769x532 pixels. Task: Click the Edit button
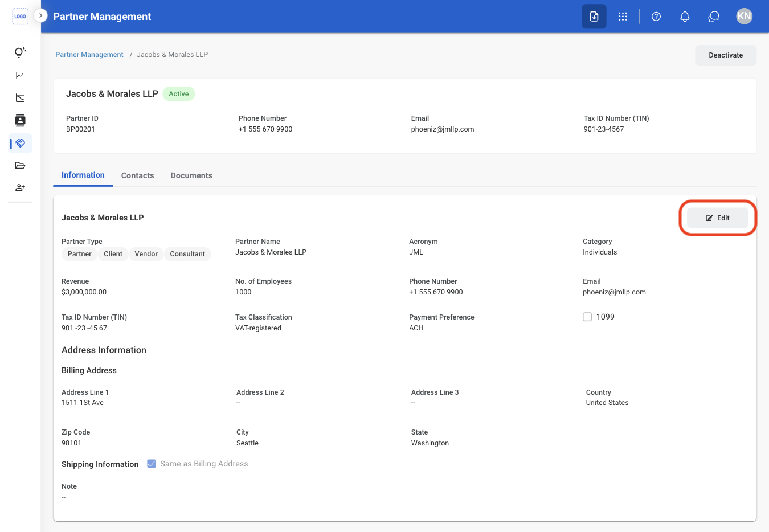pos(718,218)
